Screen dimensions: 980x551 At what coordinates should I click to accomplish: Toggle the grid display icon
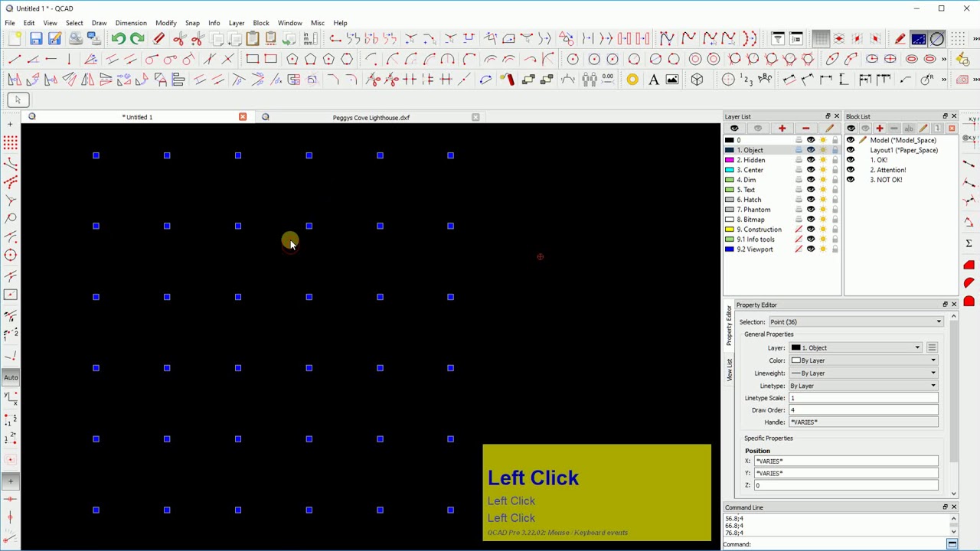pos(820,39)
